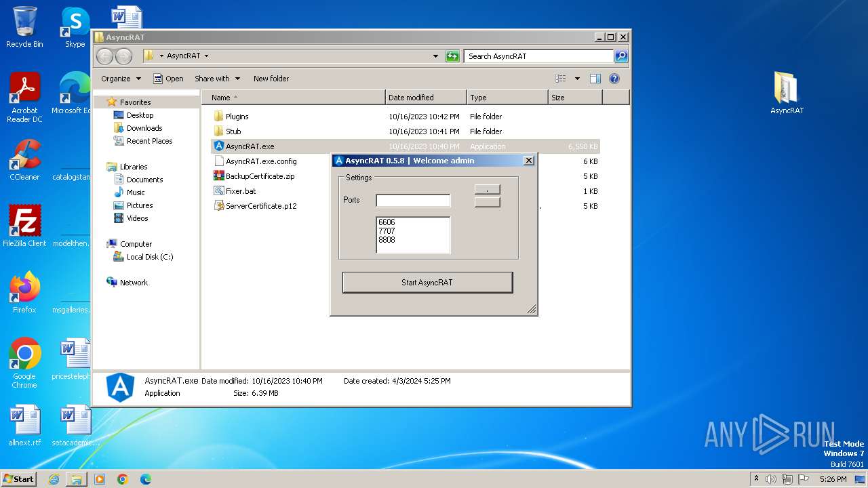Expand address bar history dropdown

point(435,56)
